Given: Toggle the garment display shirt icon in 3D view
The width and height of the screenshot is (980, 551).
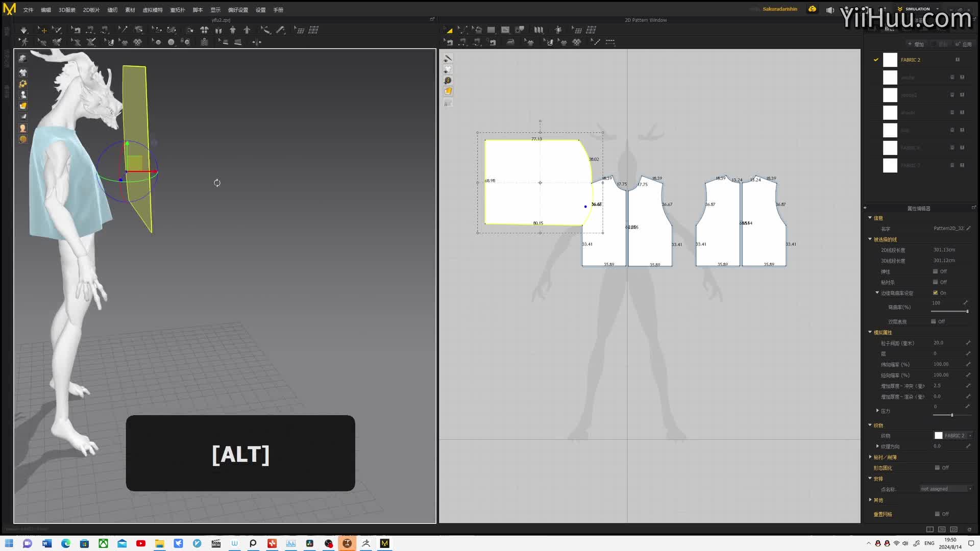Looking at the screenshot, I should tap(23, 73).
